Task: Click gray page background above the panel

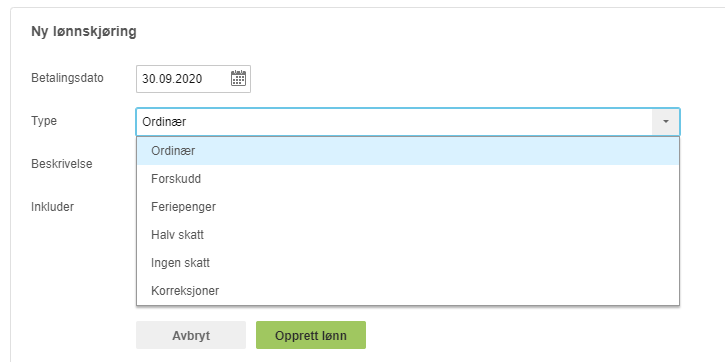Action: click(362, 3)
